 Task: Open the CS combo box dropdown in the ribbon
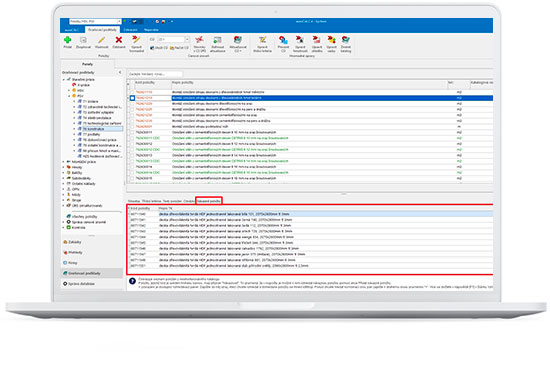(187, 39)
